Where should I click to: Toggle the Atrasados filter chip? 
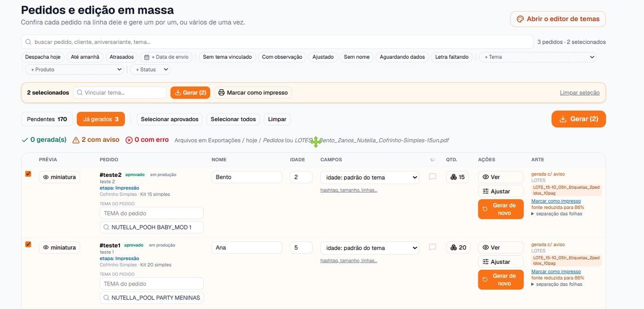[x=122, y=57]
